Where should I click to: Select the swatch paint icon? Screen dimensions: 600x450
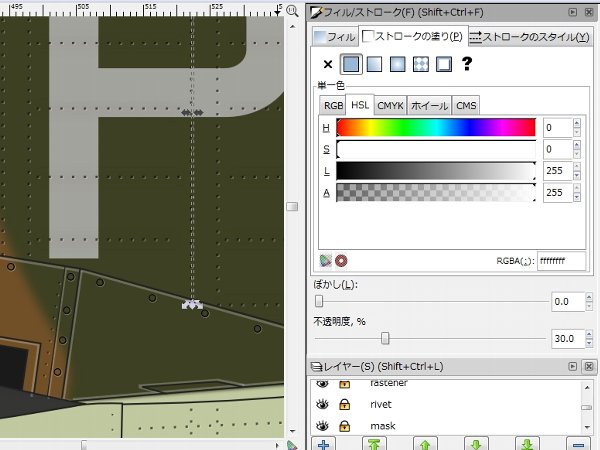[443, 65]
